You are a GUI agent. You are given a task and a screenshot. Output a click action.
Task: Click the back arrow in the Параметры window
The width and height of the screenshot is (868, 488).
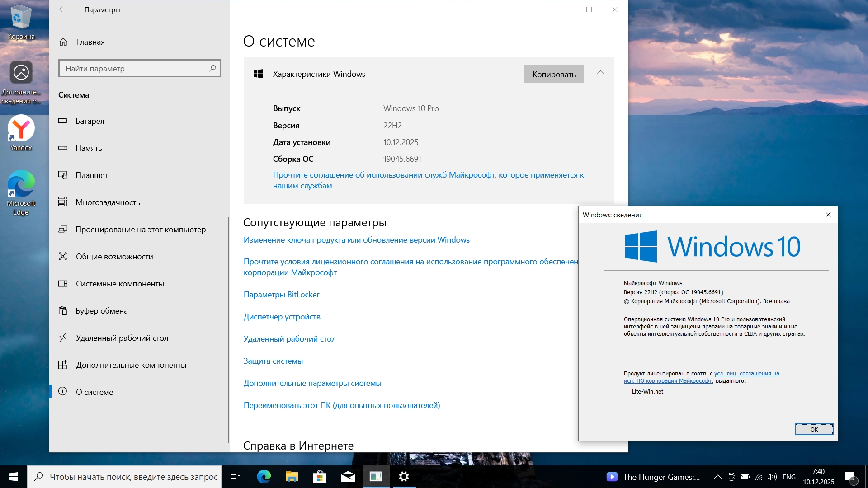[63, 9]
